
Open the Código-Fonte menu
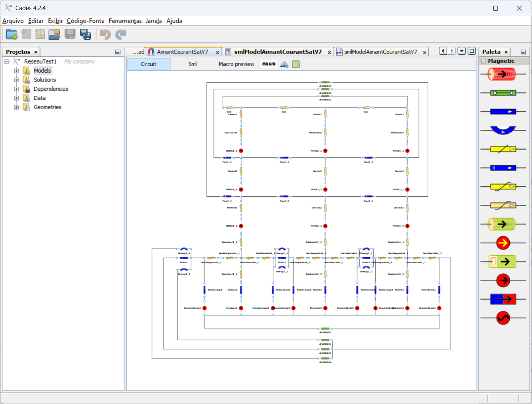[x=85, y=21]
